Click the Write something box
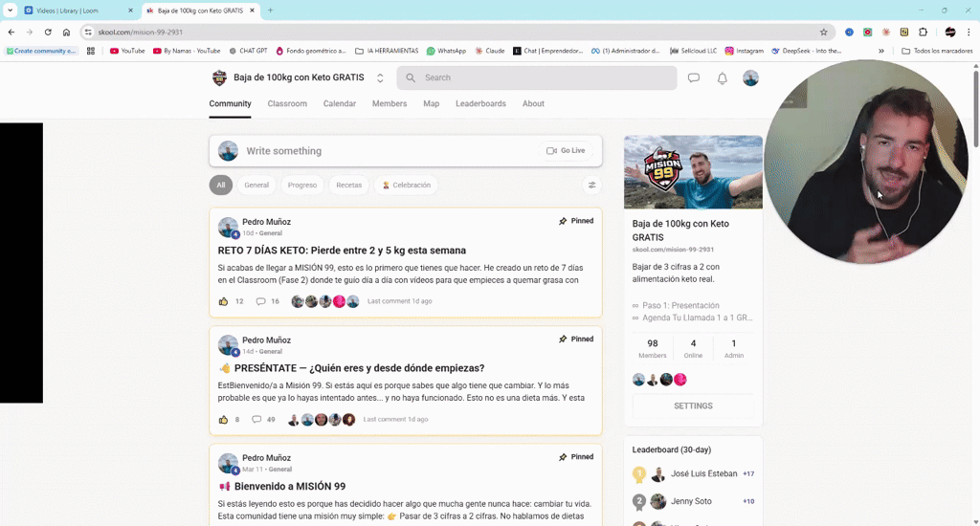The width and height of the screenshot is (980, 526). [406, 151]
